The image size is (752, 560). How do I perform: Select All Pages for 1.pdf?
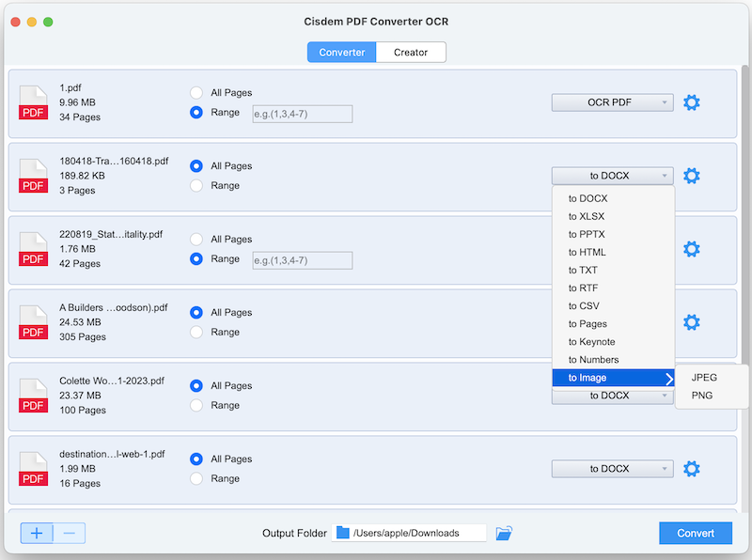coord(196,93)
